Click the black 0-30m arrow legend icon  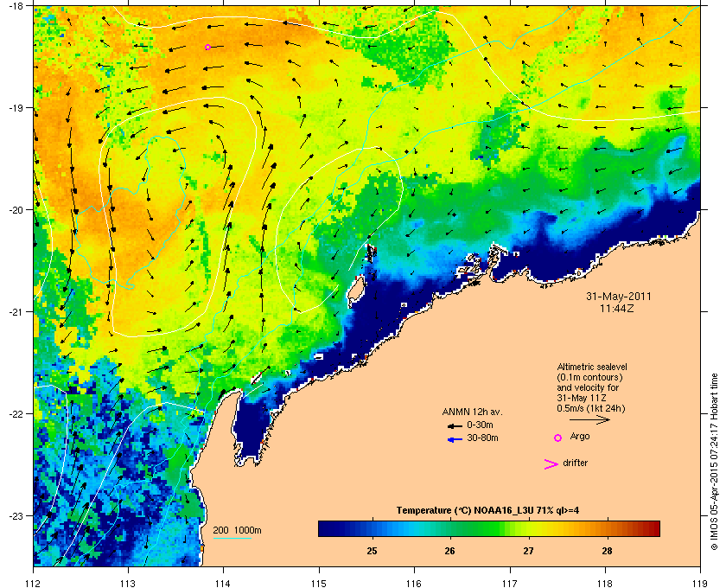pos(455,425)
